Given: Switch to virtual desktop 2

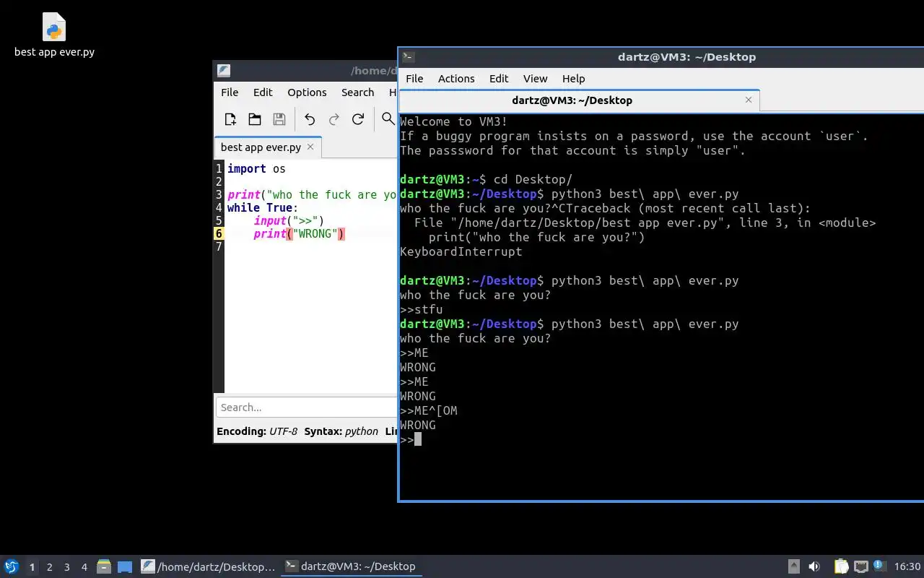Looking at the screenshot, I should (x=49, y=567).
